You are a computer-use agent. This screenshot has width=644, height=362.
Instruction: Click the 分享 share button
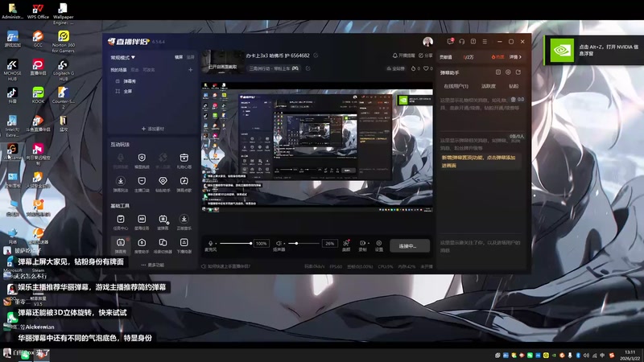426,56
